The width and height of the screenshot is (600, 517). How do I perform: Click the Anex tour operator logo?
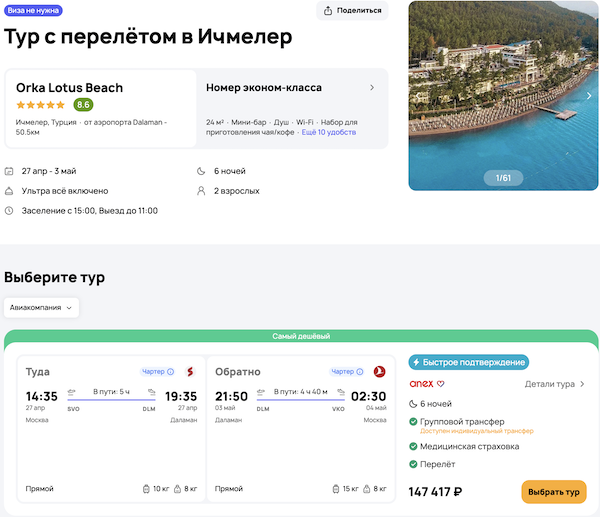click(427, 383)
